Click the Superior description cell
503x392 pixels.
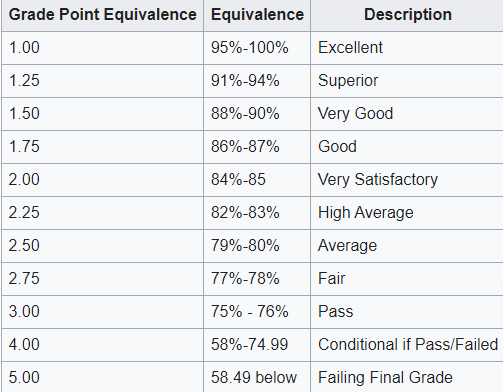tap(407, 81)
